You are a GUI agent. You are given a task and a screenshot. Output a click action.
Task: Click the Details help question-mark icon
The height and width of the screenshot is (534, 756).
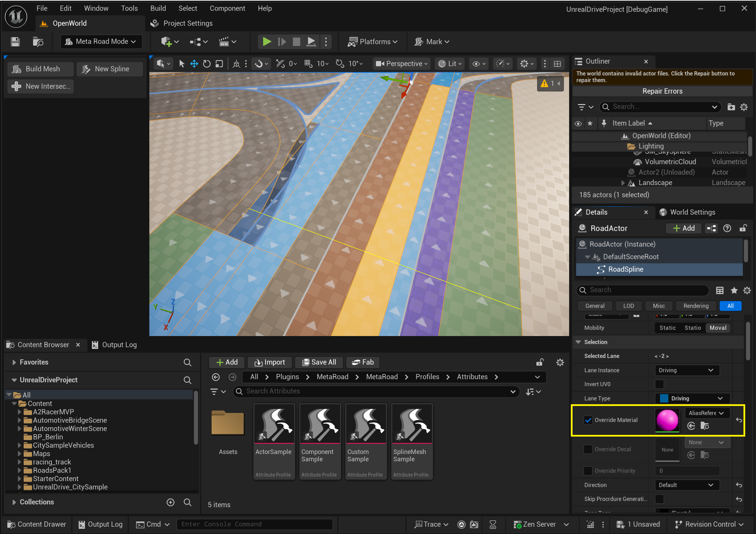click(727, 228)
